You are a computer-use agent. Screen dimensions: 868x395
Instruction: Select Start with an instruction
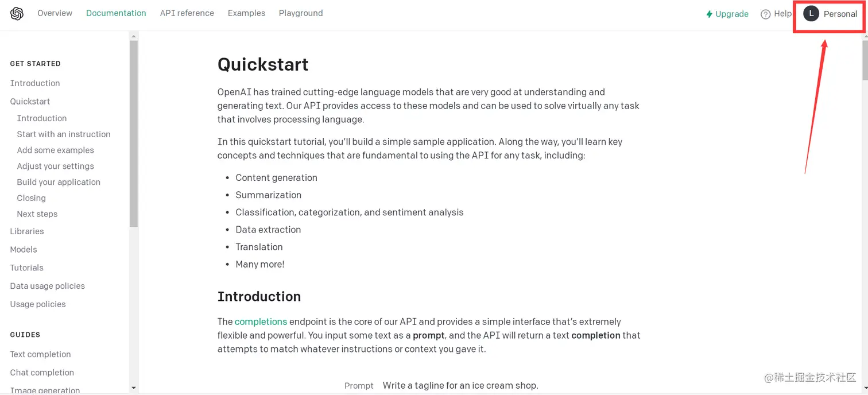coord(64,134)
